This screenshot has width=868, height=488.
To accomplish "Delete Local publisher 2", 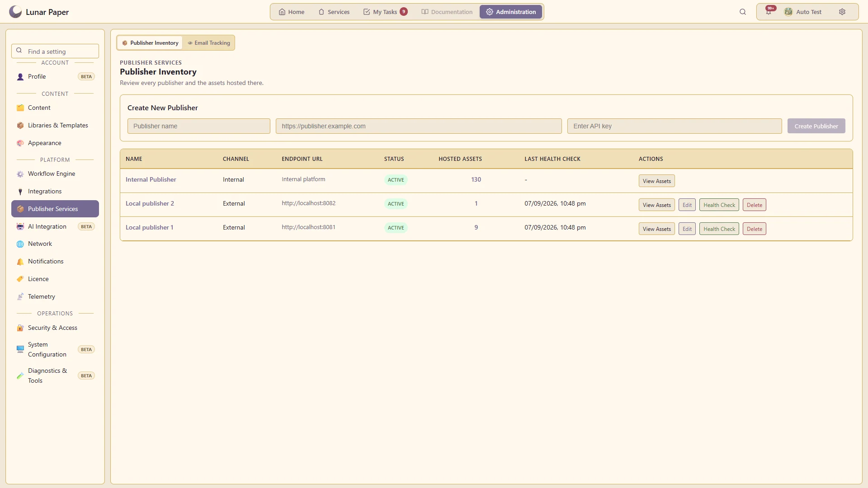I will [754, 205].
